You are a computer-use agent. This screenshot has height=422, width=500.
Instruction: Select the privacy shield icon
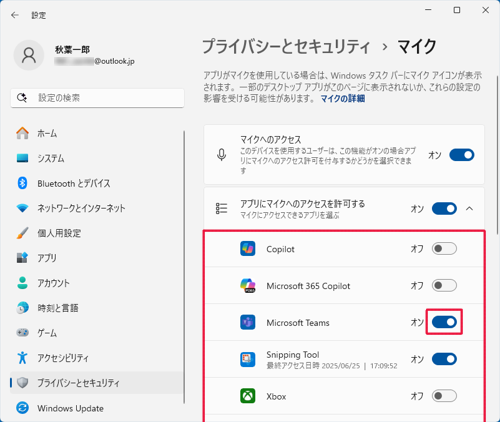pos(22,383)
